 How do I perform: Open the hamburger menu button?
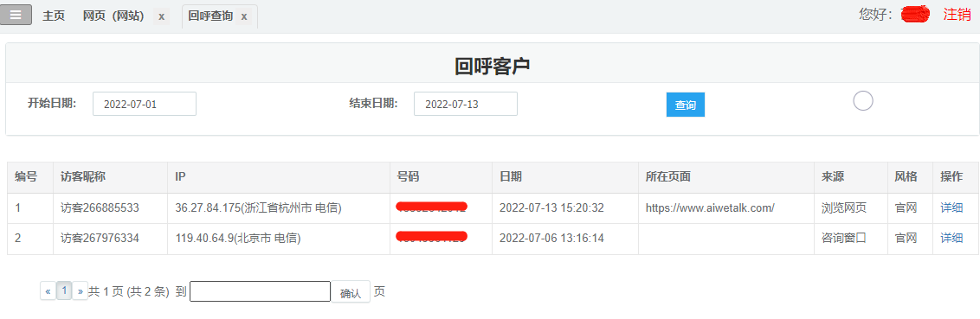click(x=16, y=15)
